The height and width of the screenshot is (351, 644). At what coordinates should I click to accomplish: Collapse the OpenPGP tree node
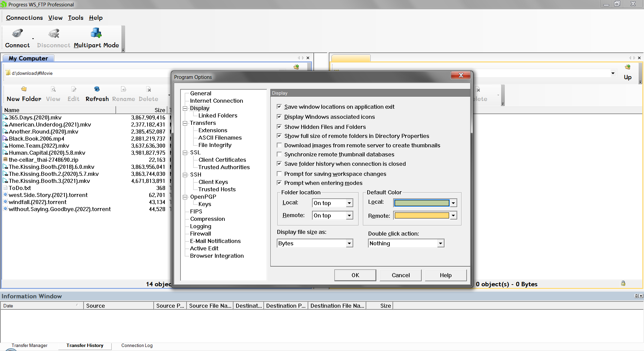(185, 197)
